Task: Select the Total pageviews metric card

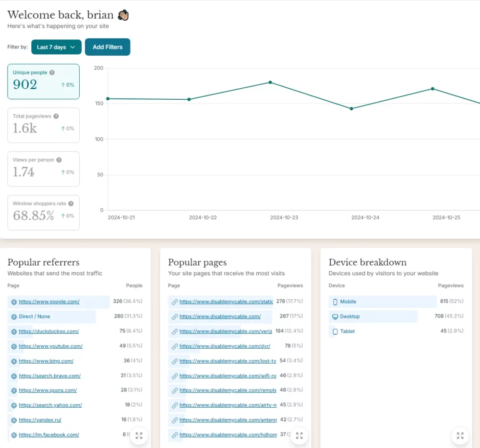Action: click(x=43, y=125)
